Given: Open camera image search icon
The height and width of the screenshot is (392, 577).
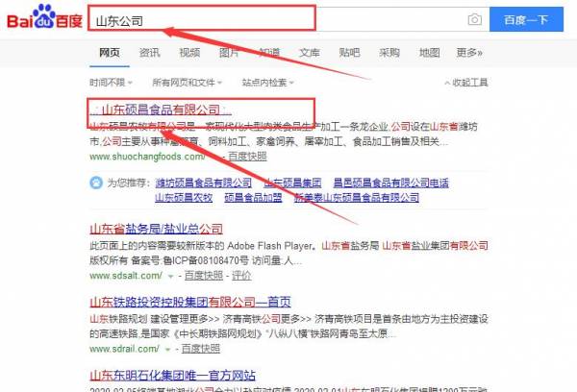Looking at the screenshot, I should click(x=474, y=20).
